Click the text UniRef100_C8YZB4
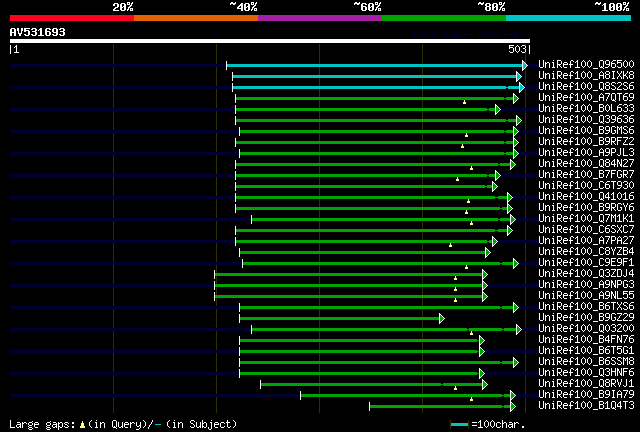The height and width of the screenshot is (432, 640). pyautogui.click(x=586, y=252)
